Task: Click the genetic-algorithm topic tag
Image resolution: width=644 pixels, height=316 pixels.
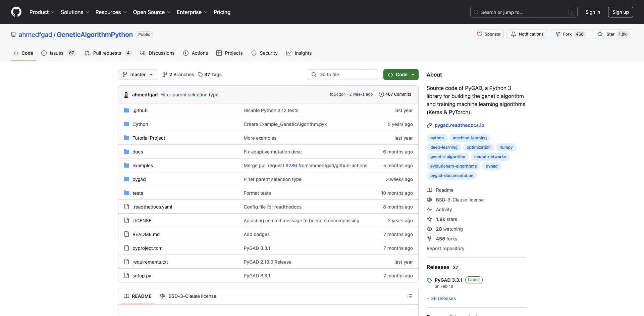Action: coord(447,157)
